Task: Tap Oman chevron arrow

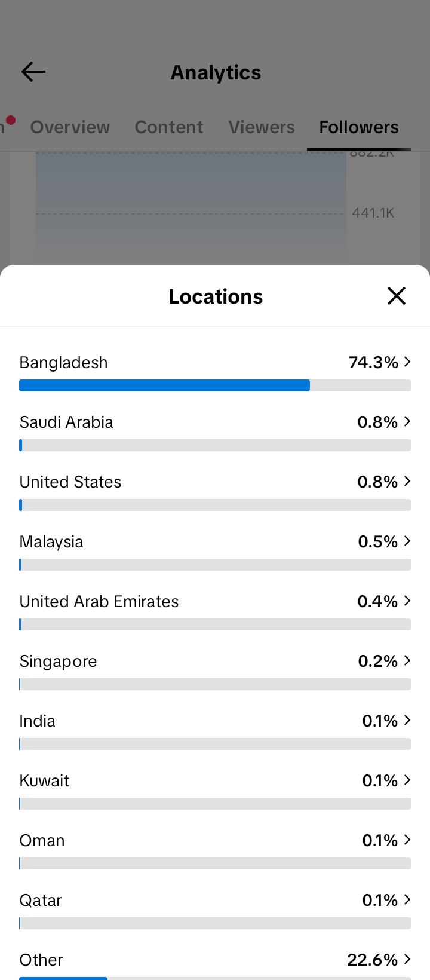Action: pyautogui.click(x=407, y=840)
